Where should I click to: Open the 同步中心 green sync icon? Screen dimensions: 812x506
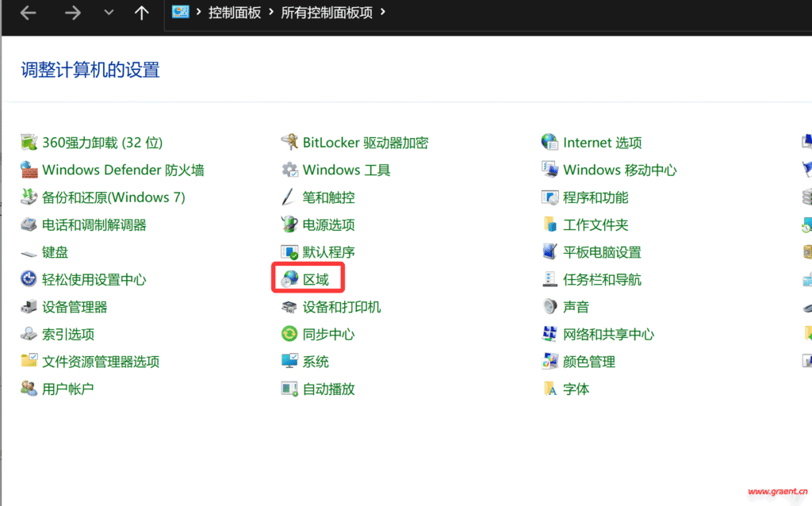pos(290,334)
